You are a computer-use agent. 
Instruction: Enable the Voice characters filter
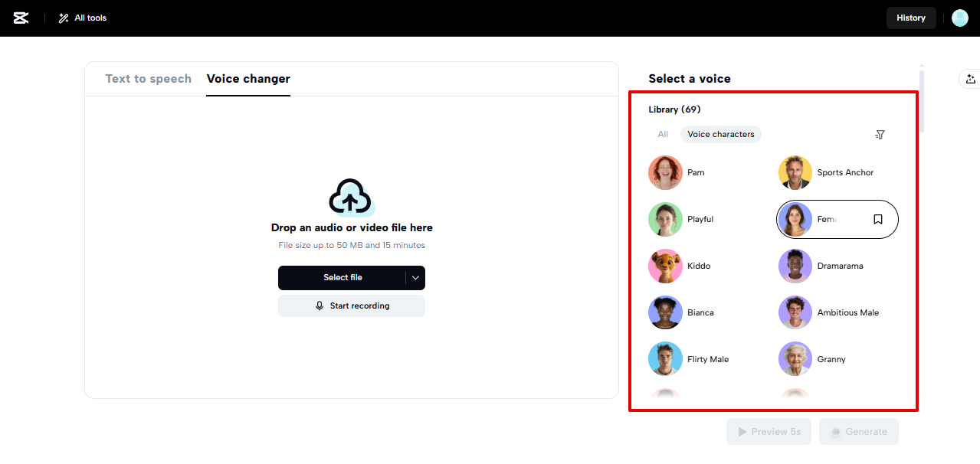[720, 134]
